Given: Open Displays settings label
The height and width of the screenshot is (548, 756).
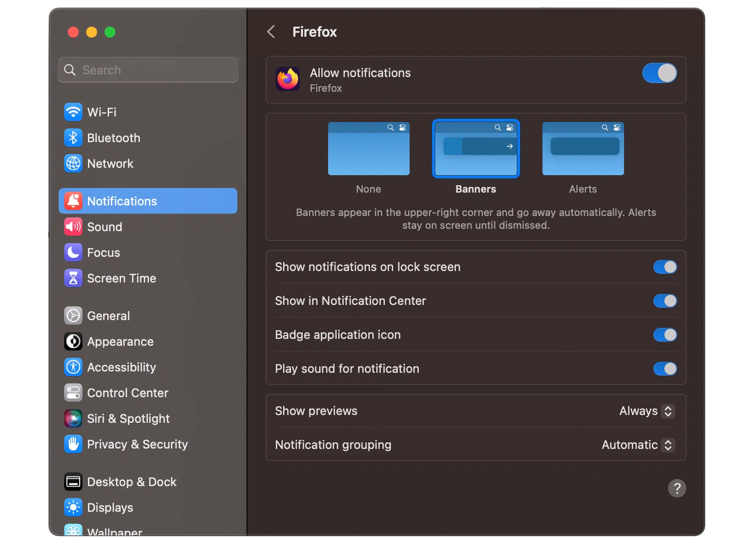Looking at the screenshot, I should pyautogui.click(x=110, y=508).
